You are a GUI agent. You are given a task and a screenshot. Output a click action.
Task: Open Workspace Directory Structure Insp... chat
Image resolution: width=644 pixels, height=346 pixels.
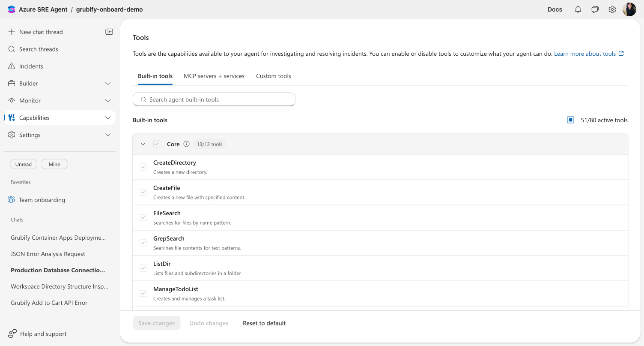60,286
